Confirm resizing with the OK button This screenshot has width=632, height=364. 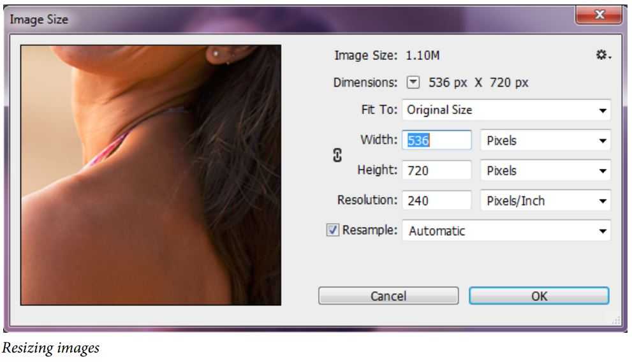[539, 296]
